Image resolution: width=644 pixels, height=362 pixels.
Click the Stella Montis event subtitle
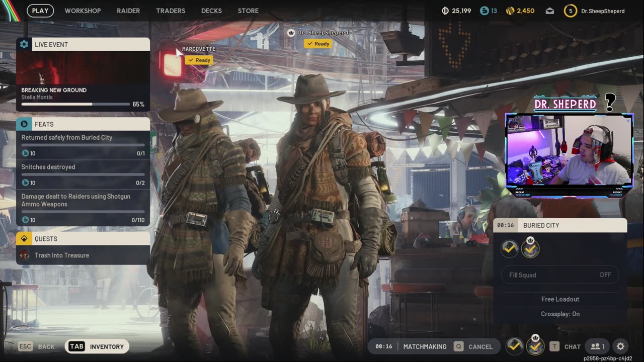(x=37, y=97)
